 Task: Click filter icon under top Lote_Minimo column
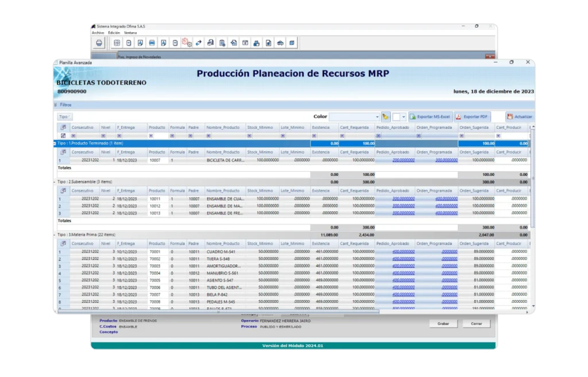coord(283,136)
